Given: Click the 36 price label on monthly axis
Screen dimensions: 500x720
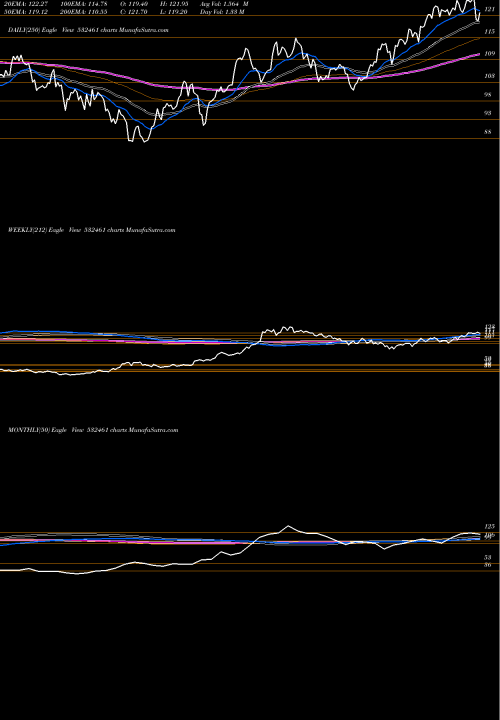Looking at the screenshot, I should 488,565.
